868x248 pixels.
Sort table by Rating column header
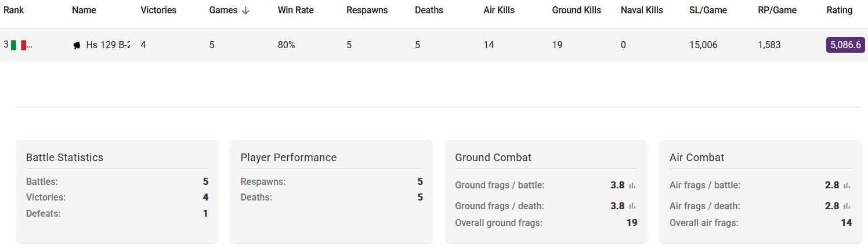coord(840,10)
